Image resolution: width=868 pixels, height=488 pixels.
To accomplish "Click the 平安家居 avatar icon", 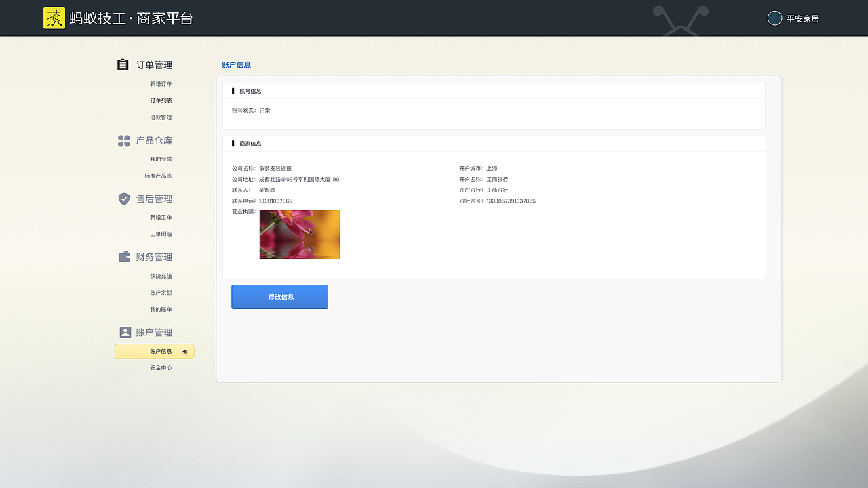I will coord(774,18).
